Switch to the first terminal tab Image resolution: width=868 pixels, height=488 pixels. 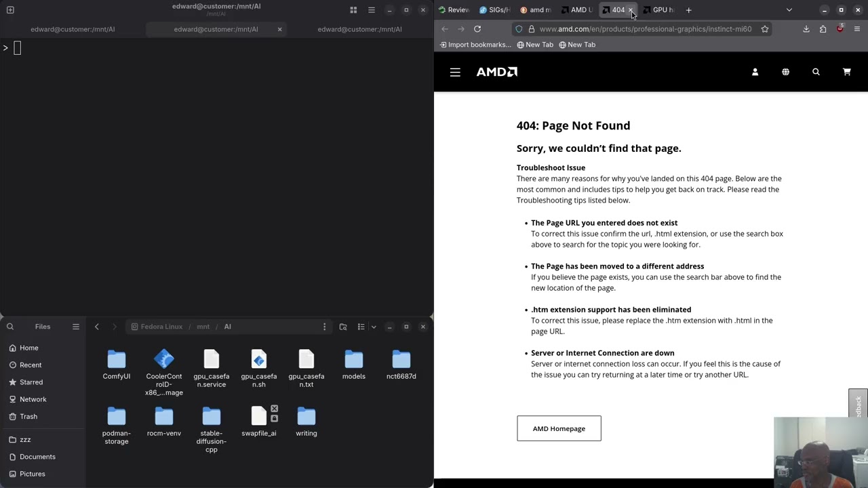(73, 29)
